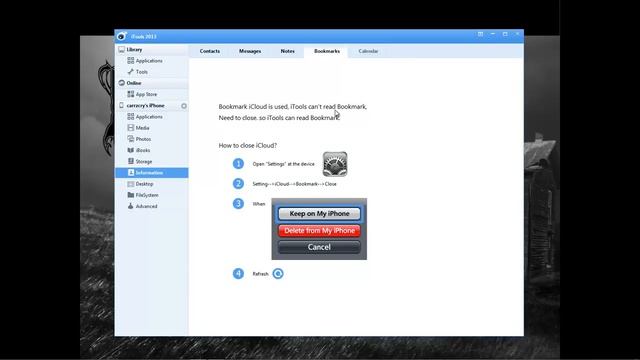Viewport: 640px width, 360px height.
Task: Click the Setting-->iCloud-->Bookmark-->Close text
Action: (x=294, y=184)
